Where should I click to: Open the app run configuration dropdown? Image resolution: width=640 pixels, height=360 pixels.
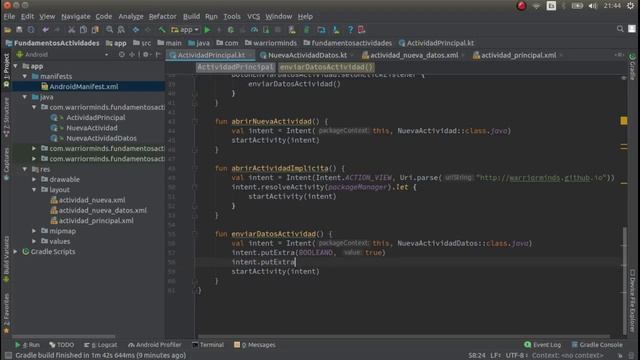coord(185,30)
